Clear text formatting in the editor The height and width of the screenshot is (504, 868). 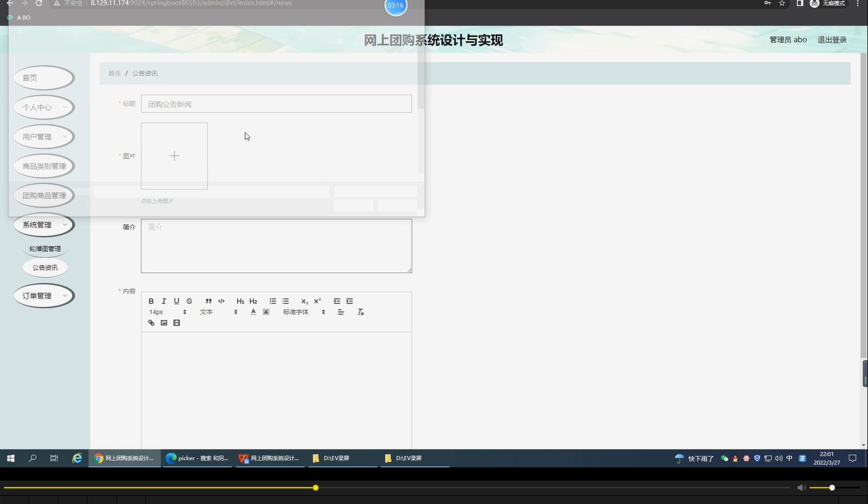pos(360,312)
